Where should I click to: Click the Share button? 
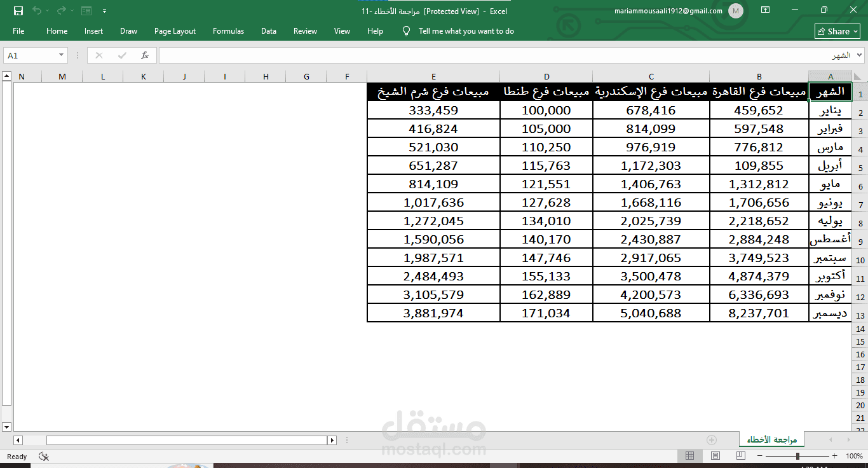pyautogui.click(x=837, y=31)
